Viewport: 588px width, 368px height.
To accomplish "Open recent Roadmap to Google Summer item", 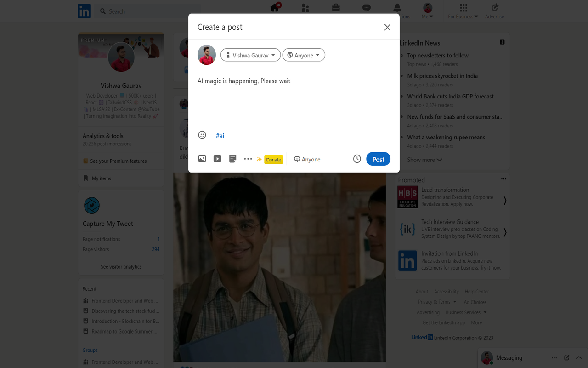I will pyautogui.click(x=121, y=331).
